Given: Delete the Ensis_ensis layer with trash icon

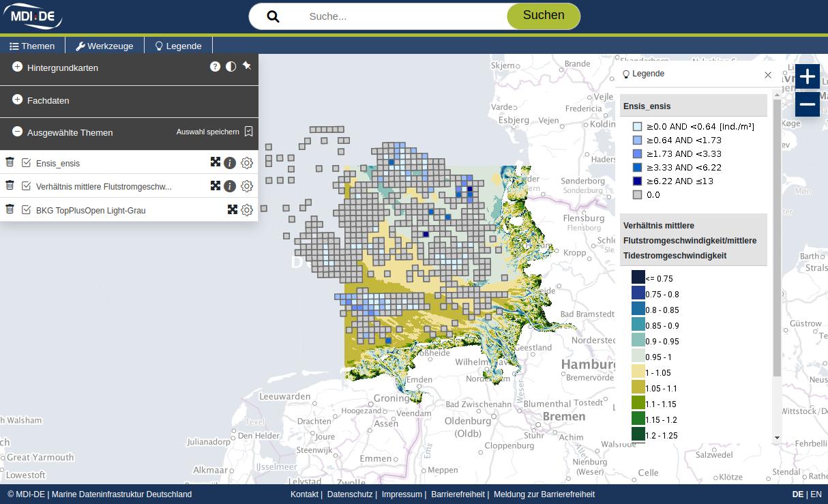Looking at the screenshot, I should coord(10,162).
